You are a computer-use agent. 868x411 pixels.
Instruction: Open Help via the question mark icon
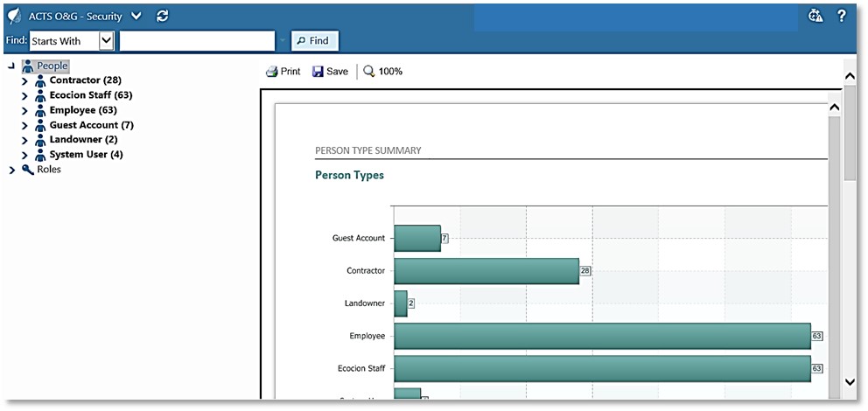click(842, 16)
